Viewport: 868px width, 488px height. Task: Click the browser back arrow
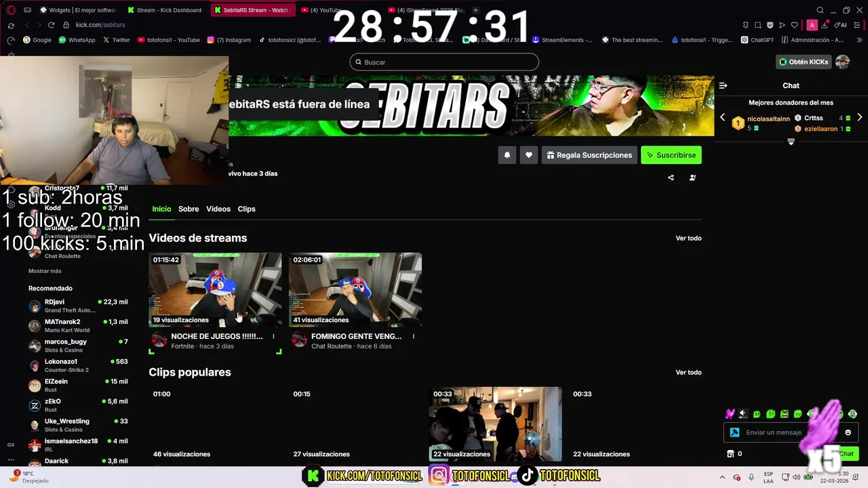click(26, 25)
